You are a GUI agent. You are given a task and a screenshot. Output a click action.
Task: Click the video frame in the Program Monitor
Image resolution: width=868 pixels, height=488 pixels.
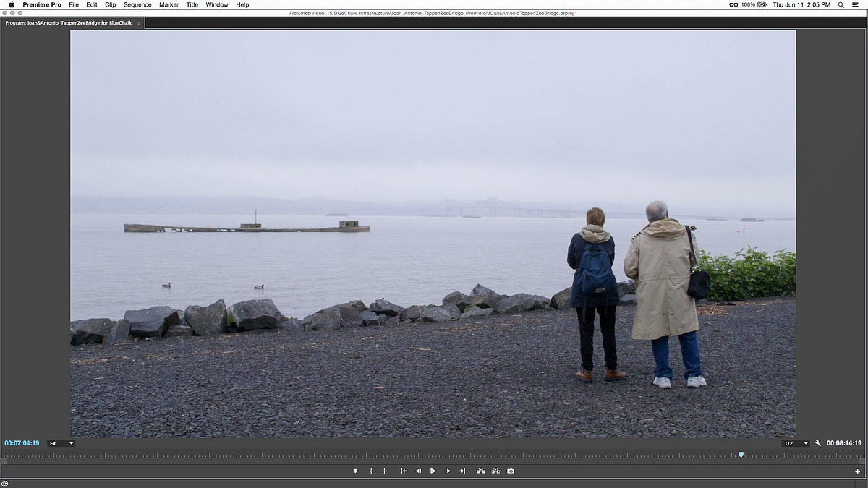click(433, 234)
